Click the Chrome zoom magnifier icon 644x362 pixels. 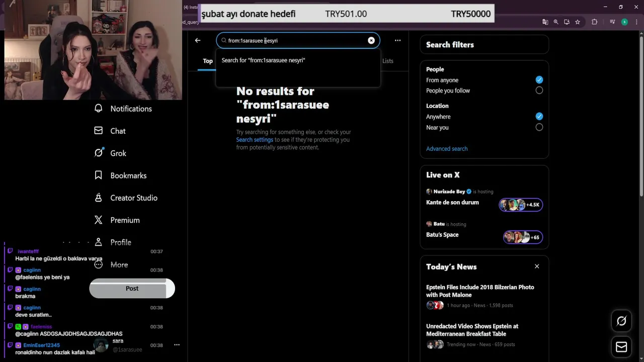click(x=556, y=22)
